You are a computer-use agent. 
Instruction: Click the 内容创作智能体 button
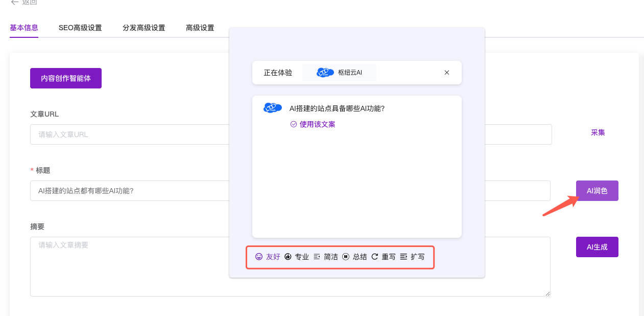66,78
